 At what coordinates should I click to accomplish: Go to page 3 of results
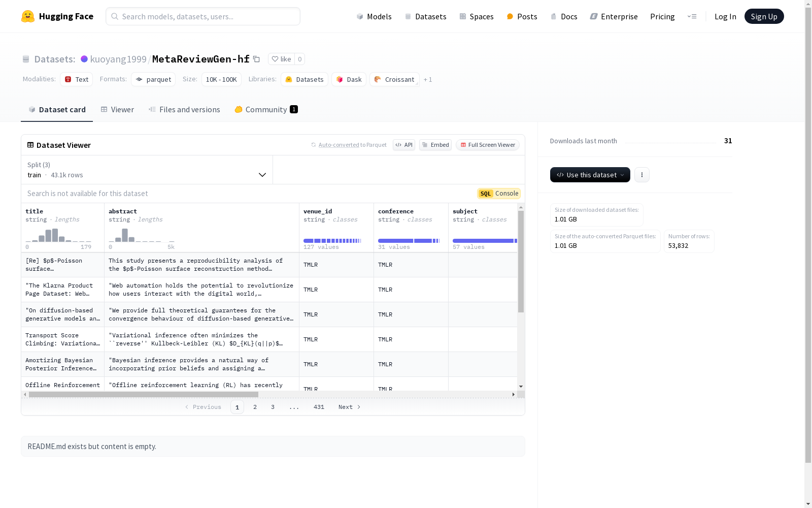click(273, 407)
